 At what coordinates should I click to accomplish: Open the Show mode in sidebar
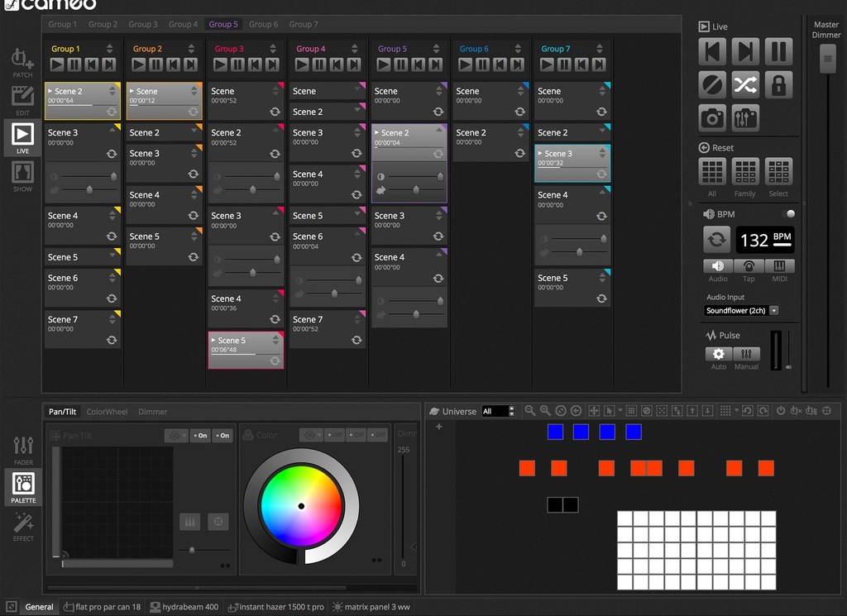[x=22, y=177]
